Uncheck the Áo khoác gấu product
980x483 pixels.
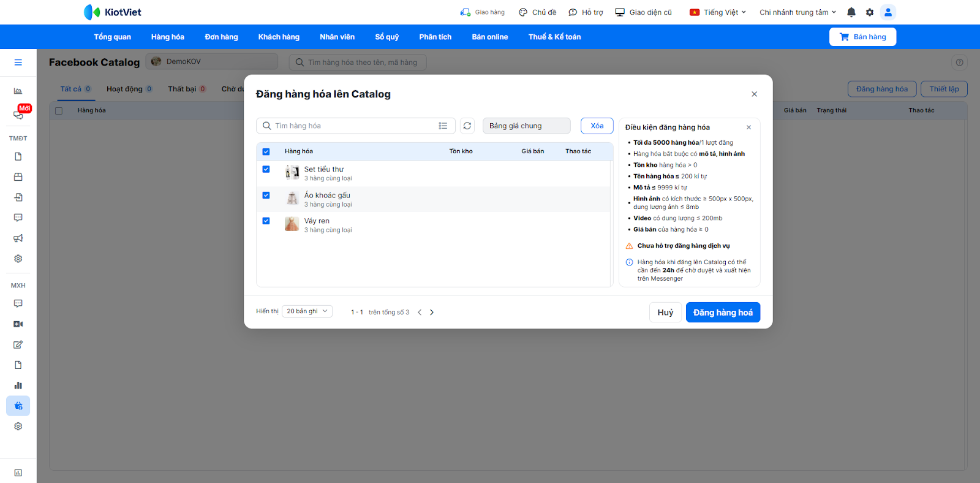(266, 196)
